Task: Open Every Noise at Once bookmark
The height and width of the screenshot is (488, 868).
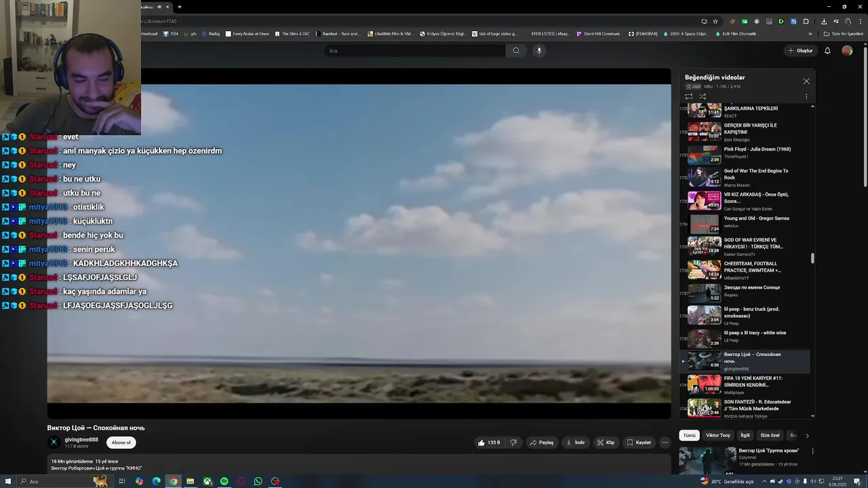Action: pos(248,33)
